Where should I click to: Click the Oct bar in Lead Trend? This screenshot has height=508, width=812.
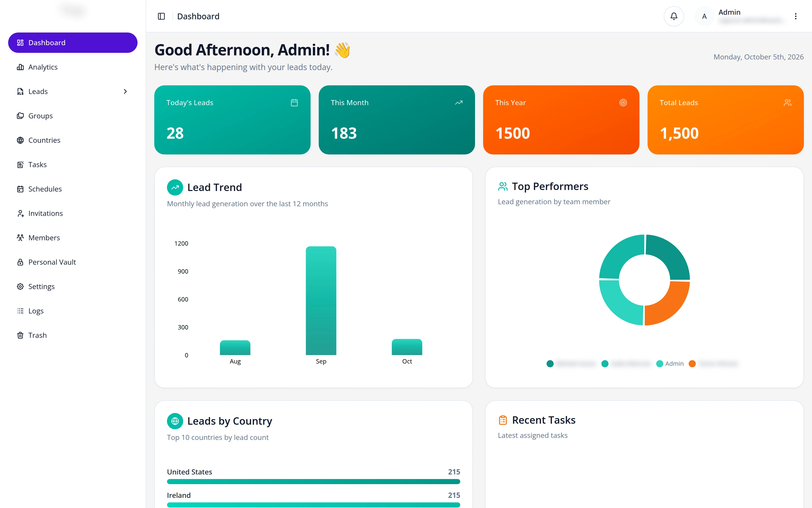pyautogui.click(x=407, y=347)
